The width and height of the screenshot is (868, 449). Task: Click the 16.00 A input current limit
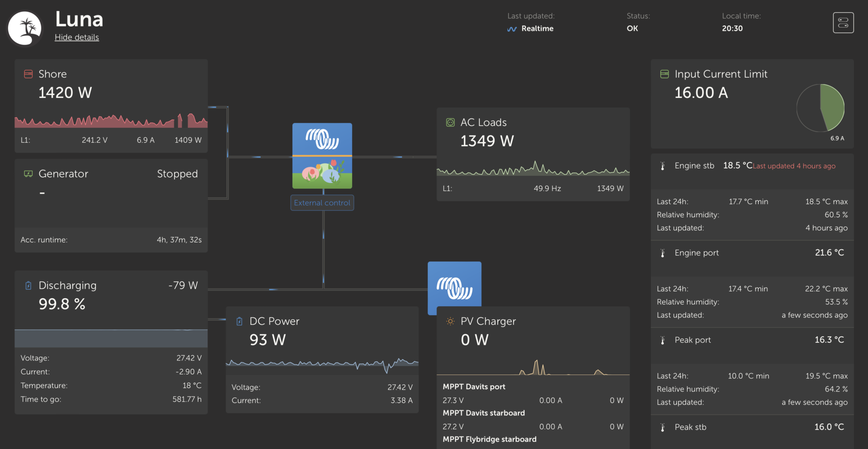701,93
